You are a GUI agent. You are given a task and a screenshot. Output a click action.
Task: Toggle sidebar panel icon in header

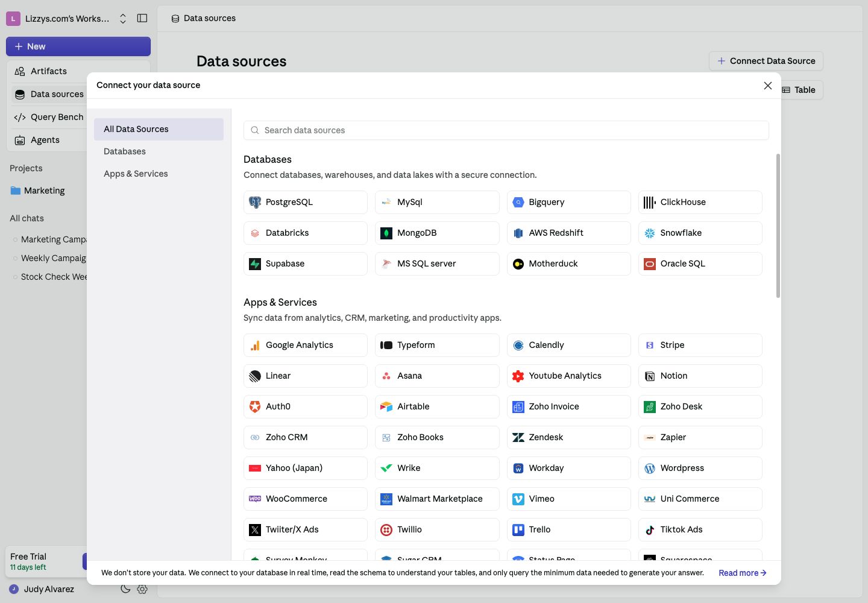[142, 18]
